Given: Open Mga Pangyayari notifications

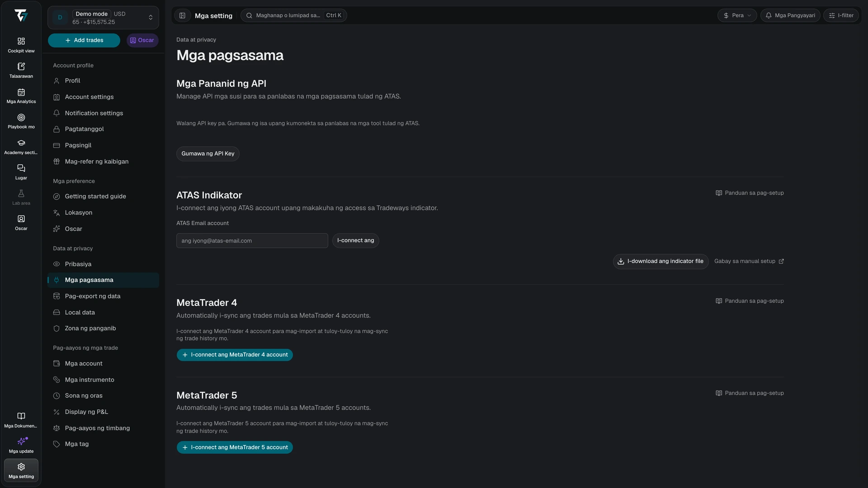Looking at the screenshot, I should [790, 15].
